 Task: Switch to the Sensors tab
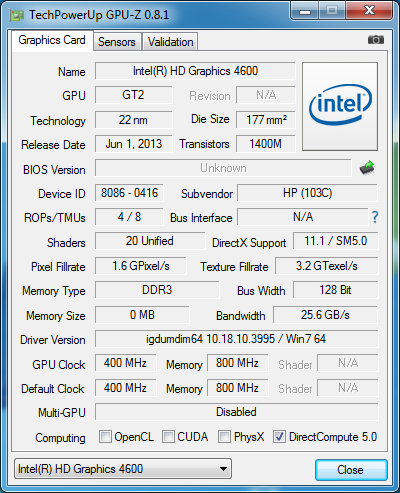point(117,42)
